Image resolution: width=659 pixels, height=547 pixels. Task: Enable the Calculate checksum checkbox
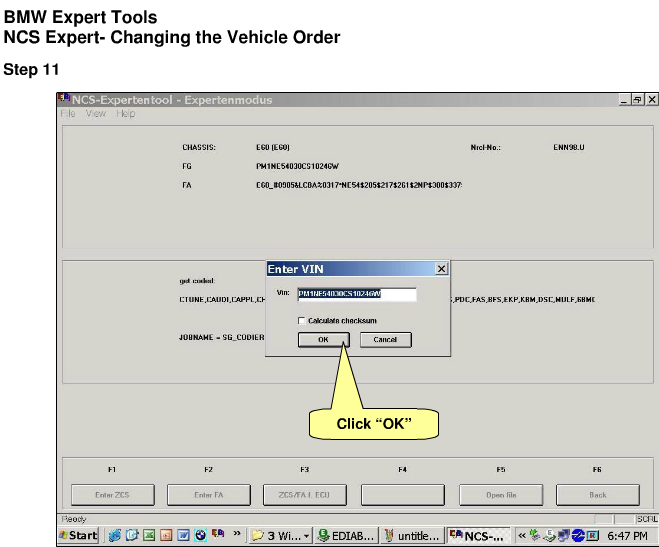point(301,321)
